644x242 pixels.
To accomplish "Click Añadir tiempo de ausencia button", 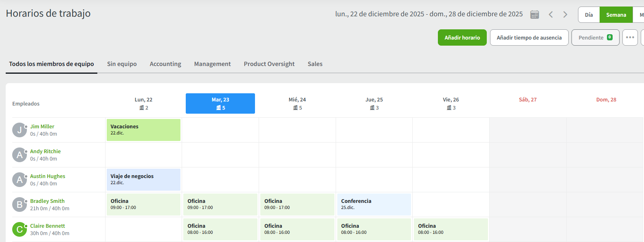I will coord(529,37).
